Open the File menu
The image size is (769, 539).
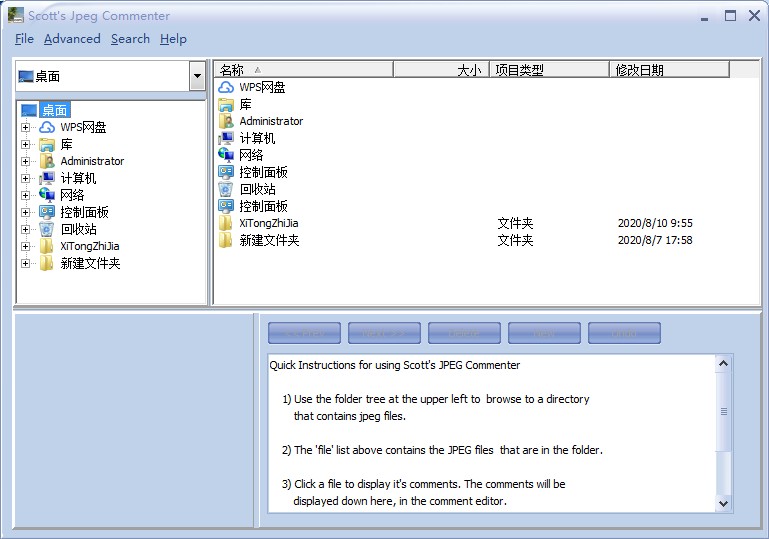(x=24, y=39)
